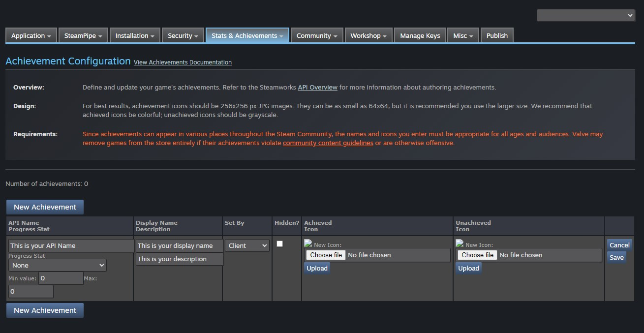Focus the Max value input field
The height and width of the screenshot is (333, 644).
point(31,291)
